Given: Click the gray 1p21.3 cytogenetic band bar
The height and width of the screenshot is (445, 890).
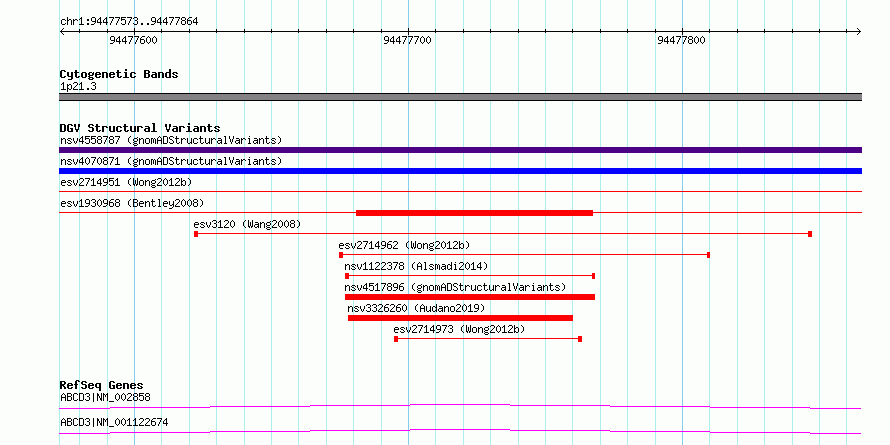Looking at the screenshot, I should 460,97.
